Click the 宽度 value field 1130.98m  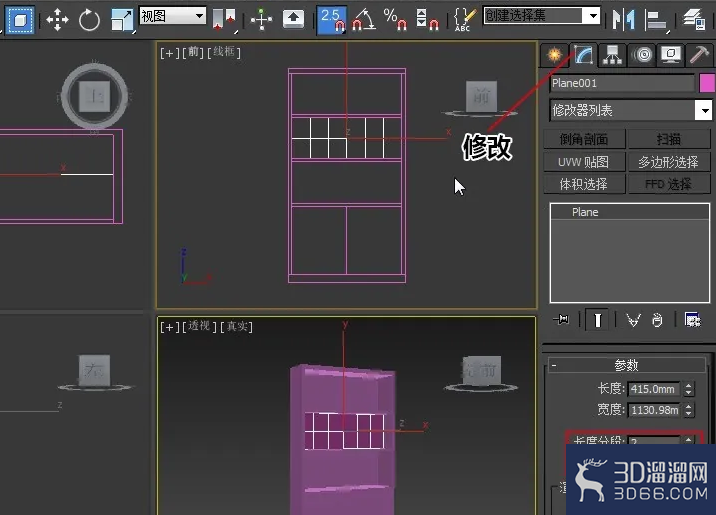click(654, 410)
